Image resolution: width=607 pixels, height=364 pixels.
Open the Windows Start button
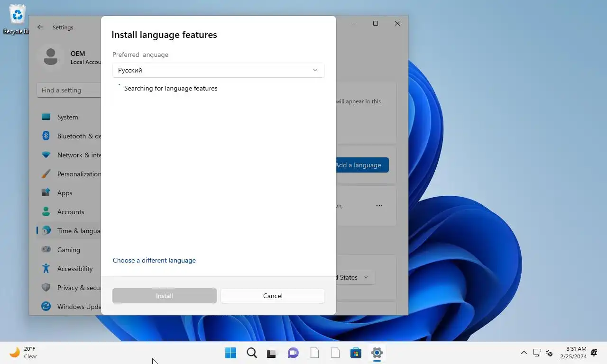pyautogui.click(x=230, y=353)
